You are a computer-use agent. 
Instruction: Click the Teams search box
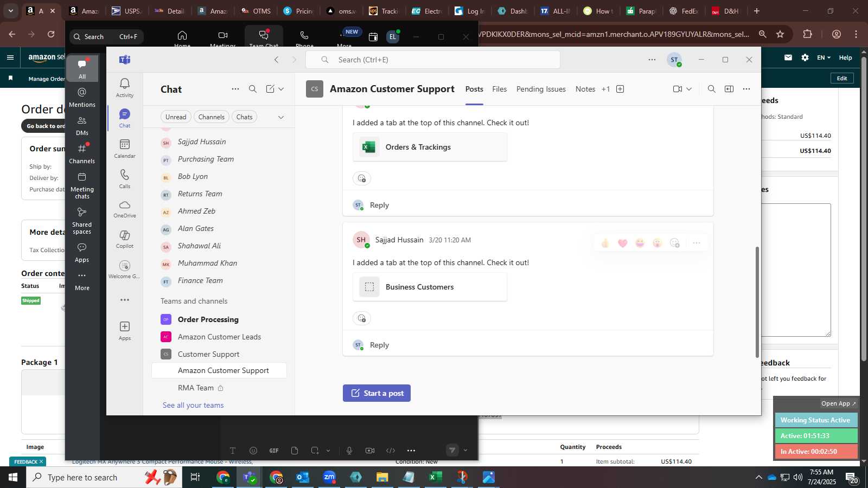[x=433, y=60]
